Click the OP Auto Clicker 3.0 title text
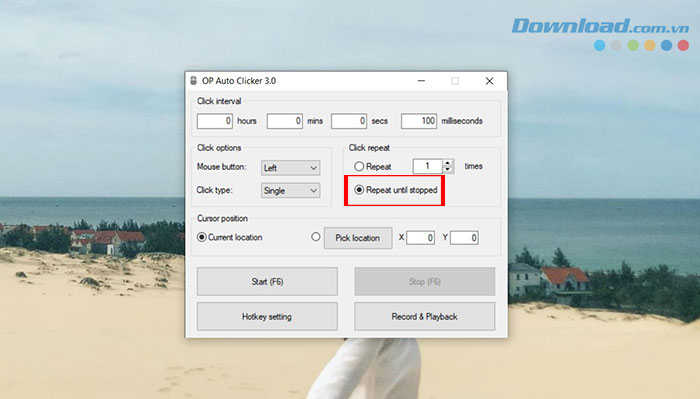 [239, 81]
